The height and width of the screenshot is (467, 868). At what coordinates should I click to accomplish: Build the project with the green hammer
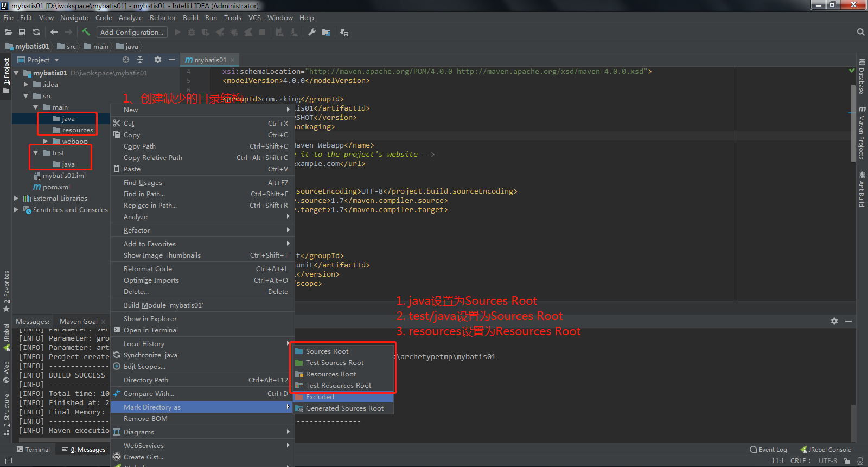click(x=86, y=33)
